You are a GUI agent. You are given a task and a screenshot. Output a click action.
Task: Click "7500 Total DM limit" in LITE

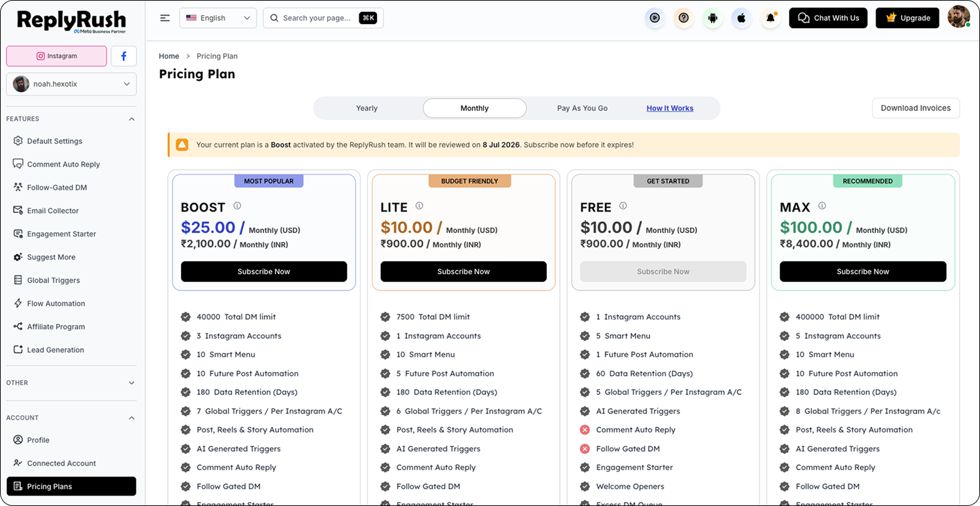pos(433,317)
